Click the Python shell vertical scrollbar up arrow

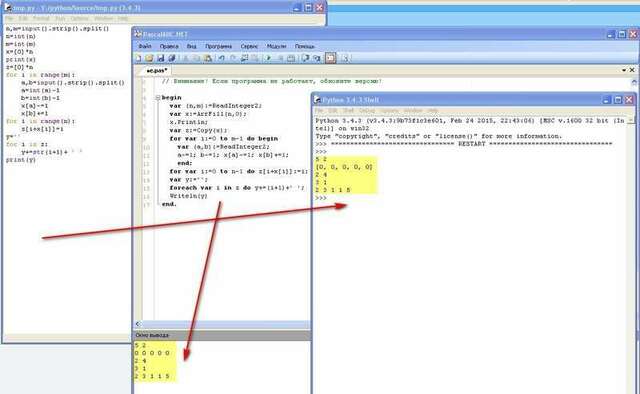click(x=631, y=120)
